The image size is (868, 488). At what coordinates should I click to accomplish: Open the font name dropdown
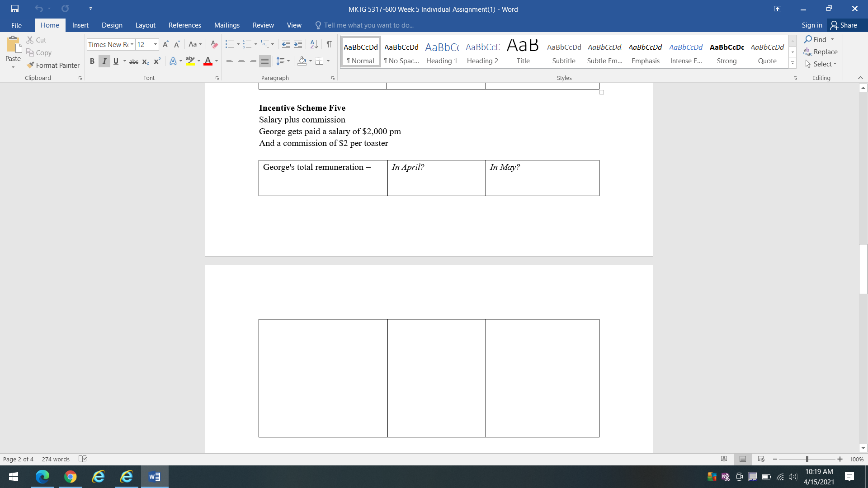click(132, 44)
